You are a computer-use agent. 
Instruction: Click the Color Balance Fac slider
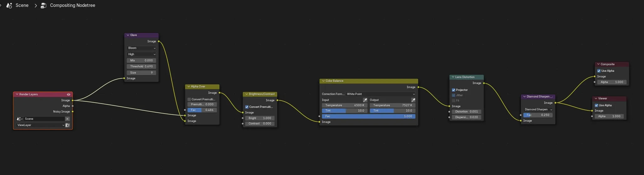pos(369,116)
